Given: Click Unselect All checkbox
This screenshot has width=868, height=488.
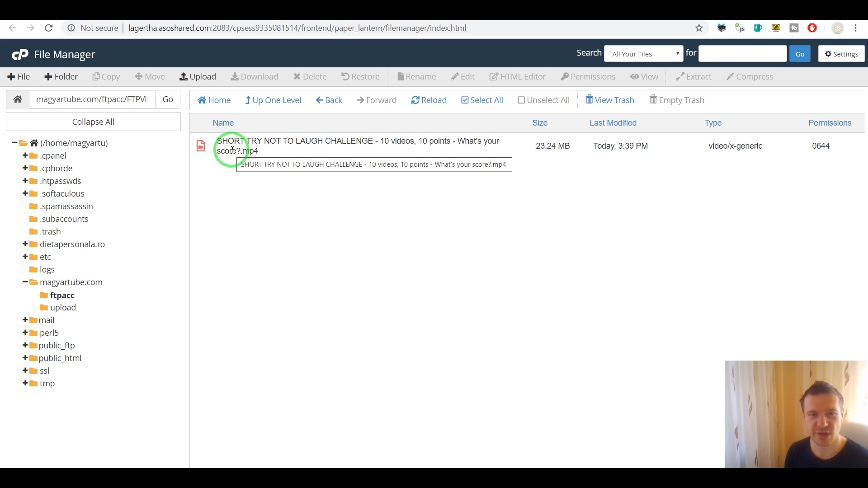Looking at the screenshot, I should pos(521,100).
